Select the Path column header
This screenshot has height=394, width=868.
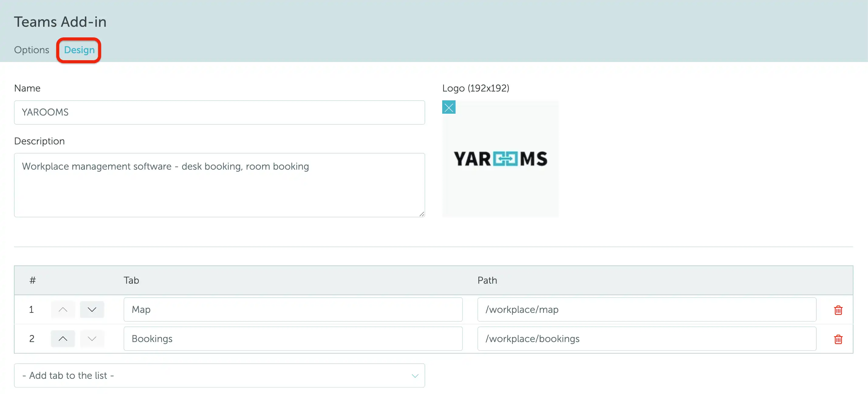point(487,280)
